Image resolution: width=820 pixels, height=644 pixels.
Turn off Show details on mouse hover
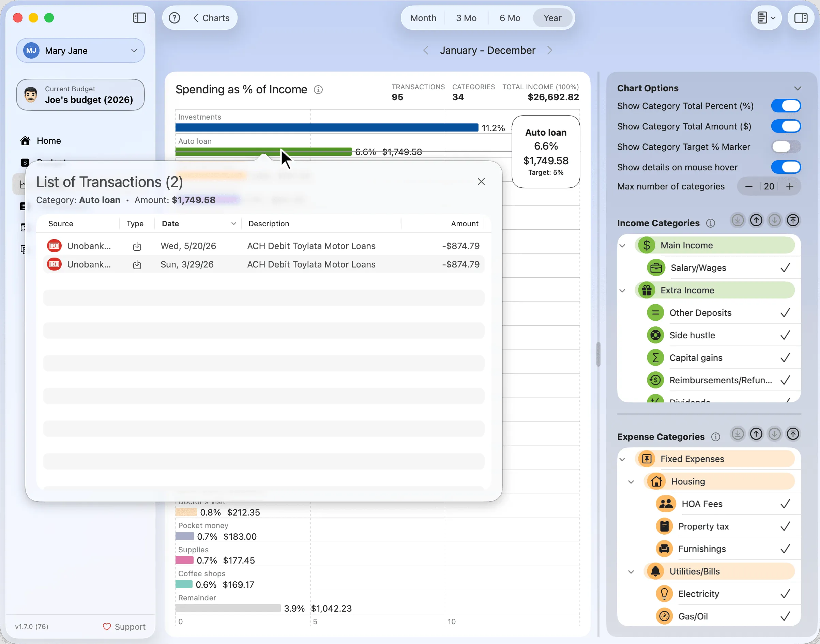pyautogui.click(x=786, y=167)
